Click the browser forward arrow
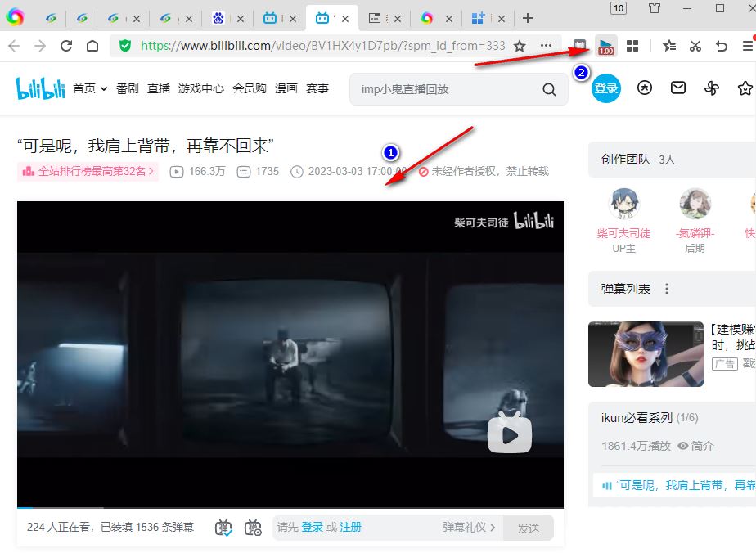The width and height of the screenshot is (756, 553). pyautogui.click(x=40, y=47)
